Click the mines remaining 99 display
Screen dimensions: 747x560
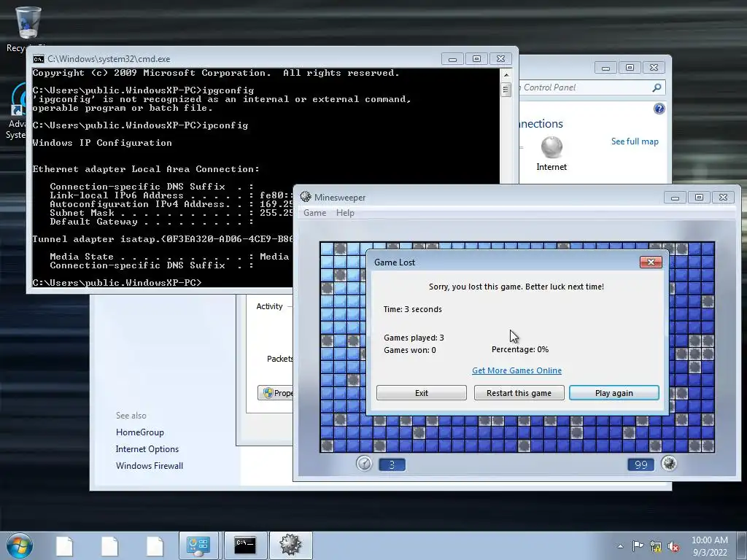640,464
